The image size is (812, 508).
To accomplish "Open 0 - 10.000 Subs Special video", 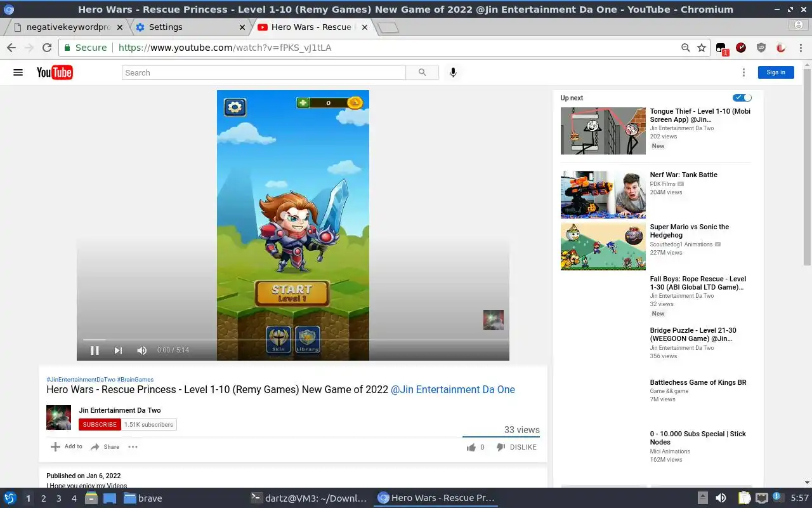I will coord(698,438).
